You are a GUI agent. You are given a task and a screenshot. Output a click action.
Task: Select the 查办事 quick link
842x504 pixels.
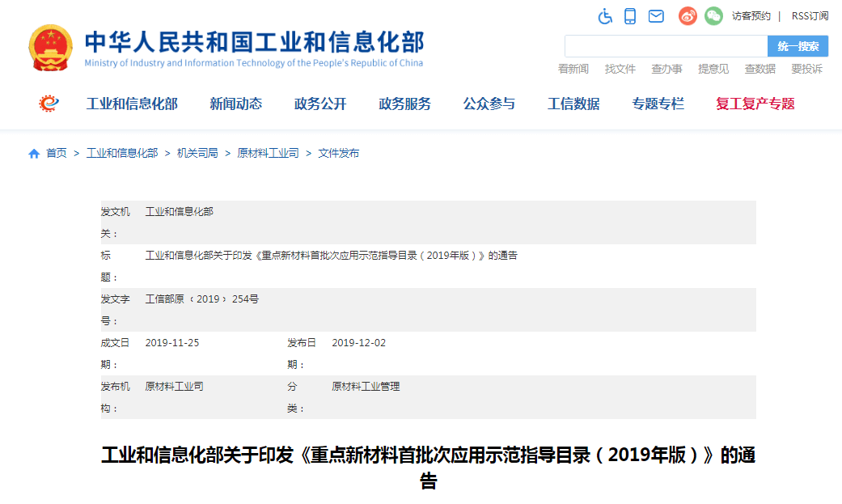pyautogui.click(x=666, y=69)
